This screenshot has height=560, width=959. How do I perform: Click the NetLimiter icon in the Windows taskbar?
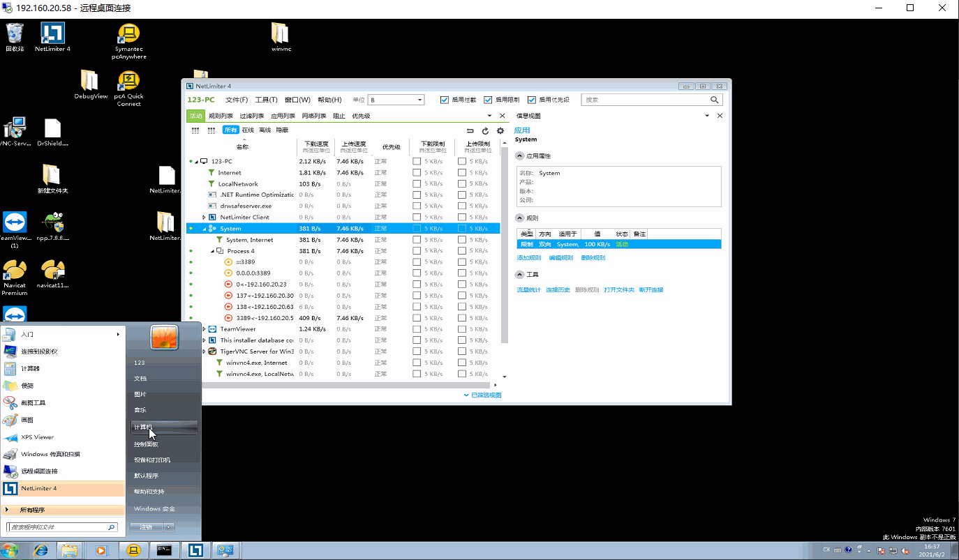196,550
